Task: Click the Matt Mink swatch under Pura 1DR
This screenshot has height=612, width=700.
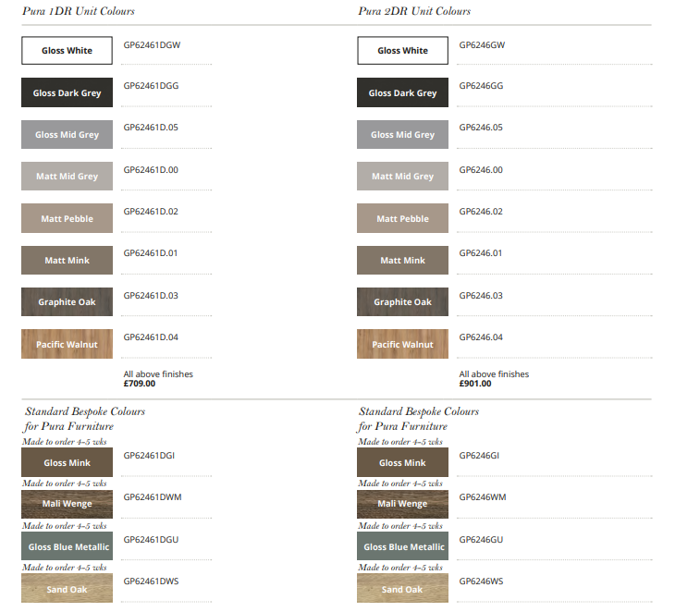Action: 67,261
